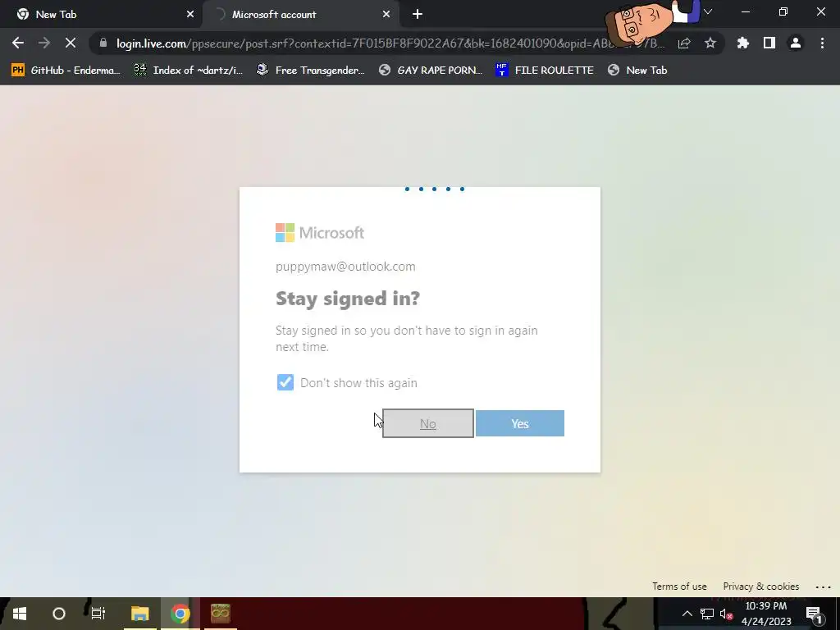Open File Explorer from the taskbar
The image size is (840, 630).
(x=139, y=614)
